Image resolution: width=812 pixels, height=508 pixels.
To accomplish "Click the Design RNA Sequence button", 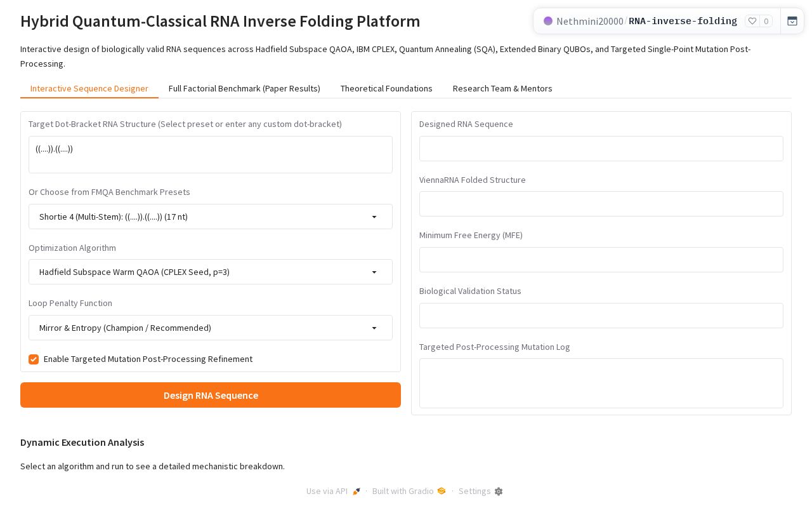I will point(211,395).
